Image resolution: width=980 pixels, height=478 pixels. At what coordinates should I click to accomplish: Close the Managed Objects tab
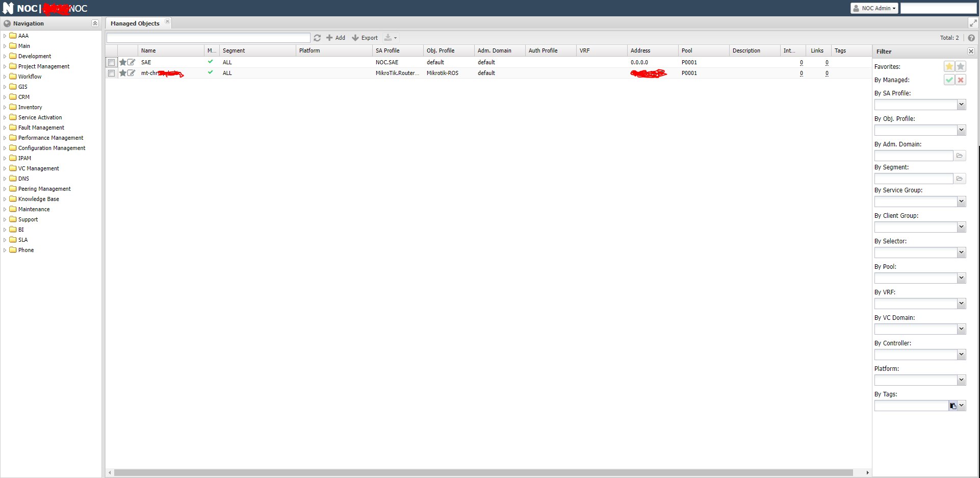pos(167,21)
